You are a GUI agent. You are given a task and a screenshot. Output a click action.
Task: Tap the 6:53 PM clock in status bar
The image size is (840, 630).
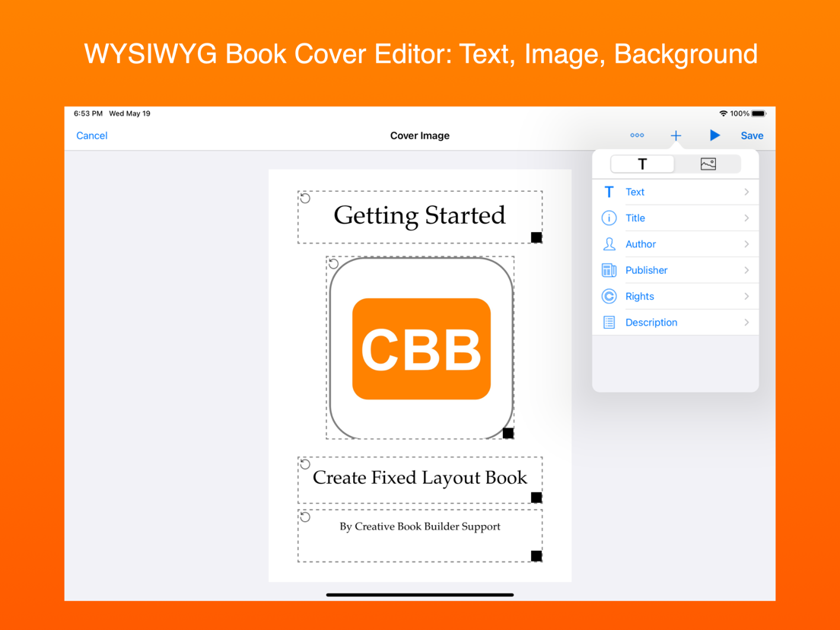(87, 113)
